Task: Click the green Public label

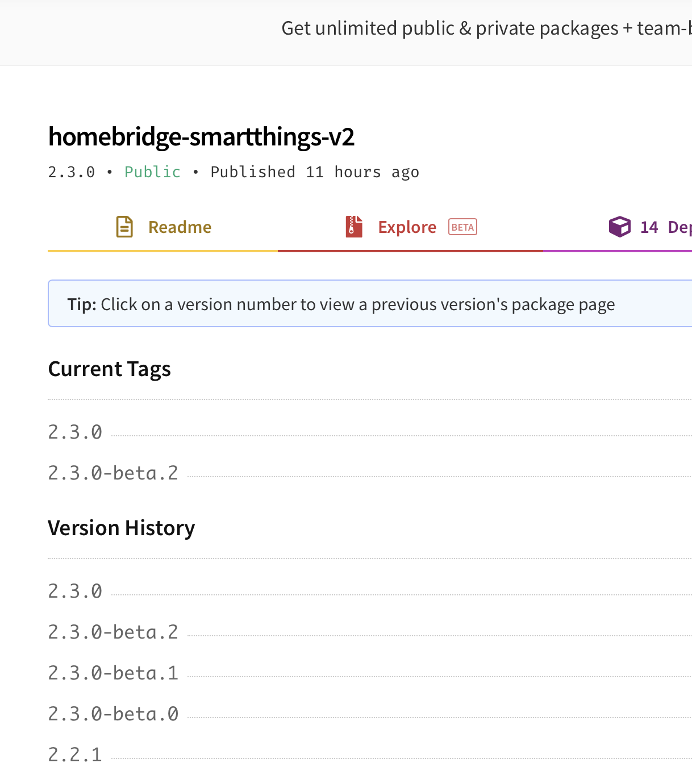Action: [x=152, y=172]
